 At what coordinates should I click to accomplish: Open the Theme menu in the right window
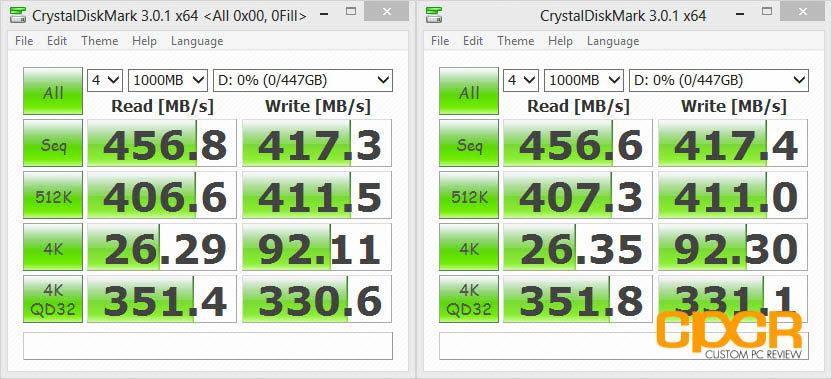pos(516,41)
